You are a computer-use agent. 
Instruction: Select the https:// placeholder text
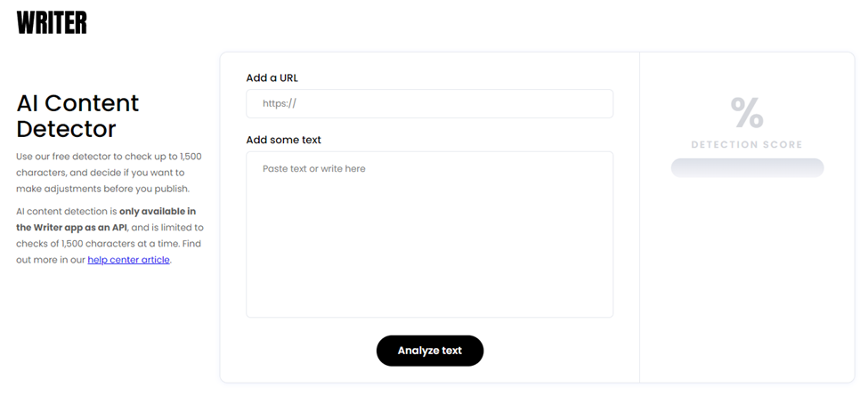click(280, 103)
